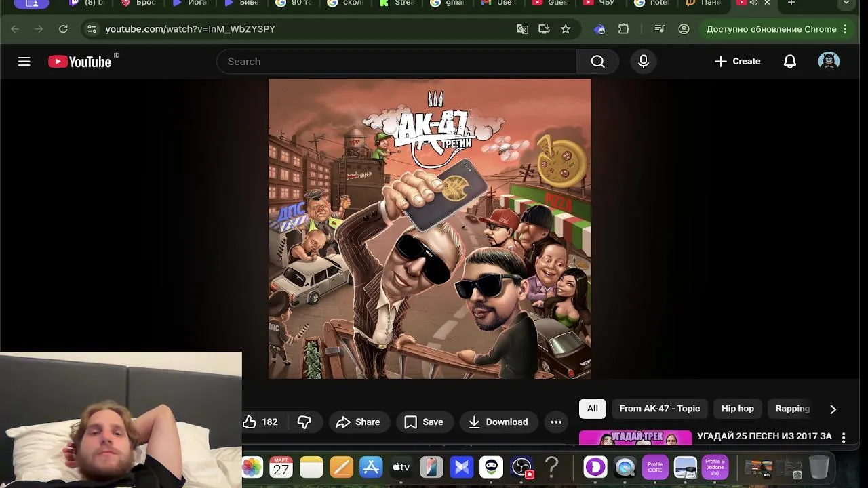Open media controls in Chrome toolbar

pyautogui.click(x=660, y=29)
